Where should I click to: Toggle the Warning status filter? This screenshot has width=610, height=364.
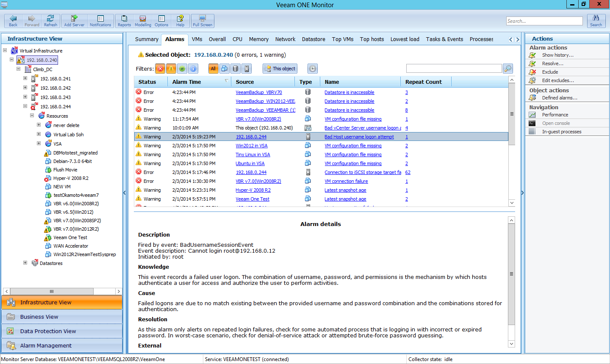point(171,69)
